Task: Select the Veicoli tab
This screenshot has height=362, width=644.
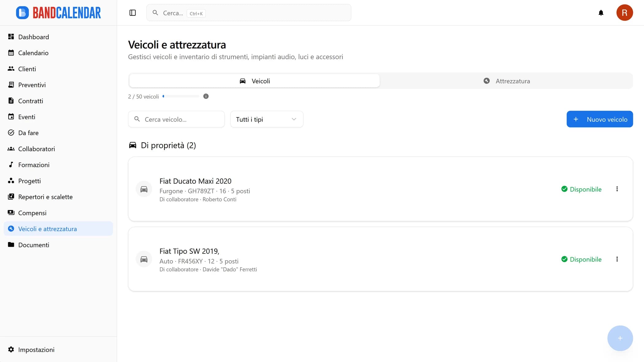Action: [x=255, y=81]
